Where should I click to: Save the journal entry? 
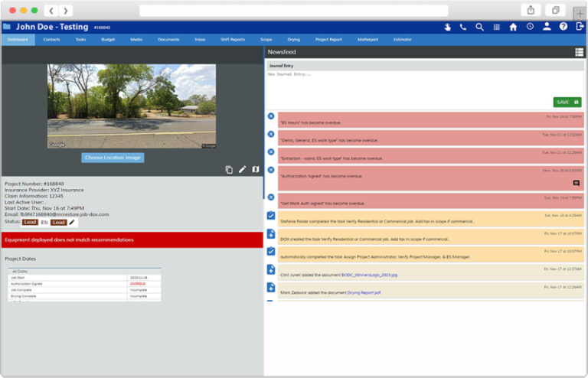point(567,102)
